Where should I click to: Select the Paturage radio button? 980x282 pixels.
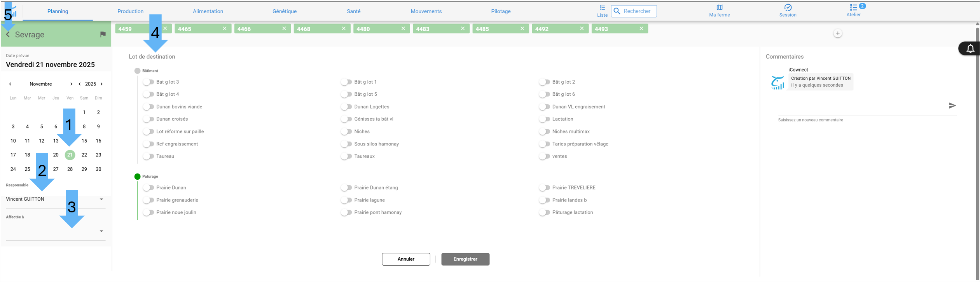(137, 177)
